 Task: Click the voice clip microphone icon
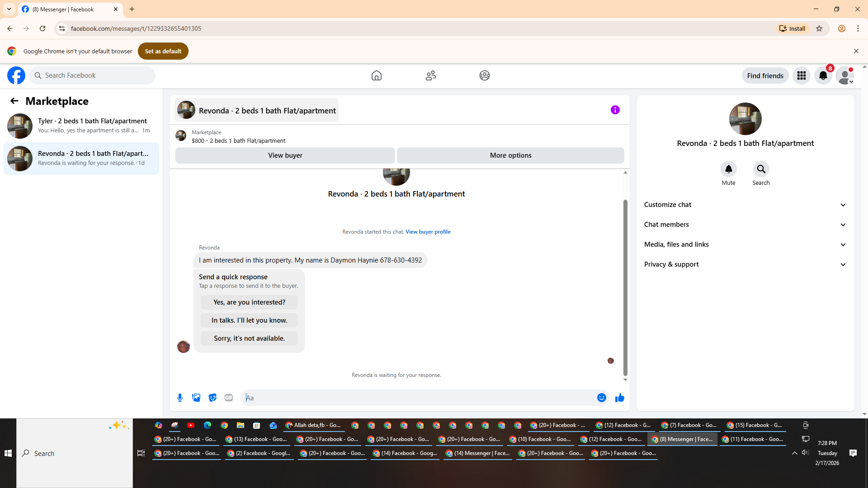pyautogui.click(x=180, y=398)
